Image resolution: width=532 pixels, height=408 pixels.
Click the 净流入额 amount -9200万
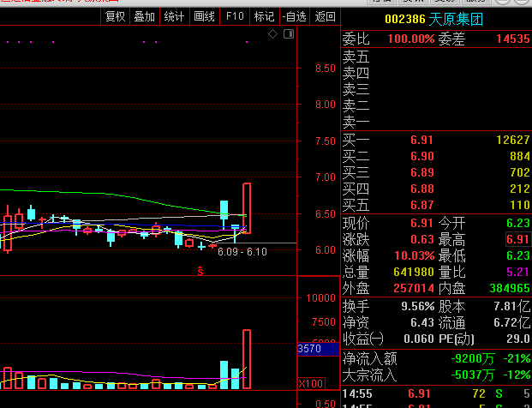(473, 359)
